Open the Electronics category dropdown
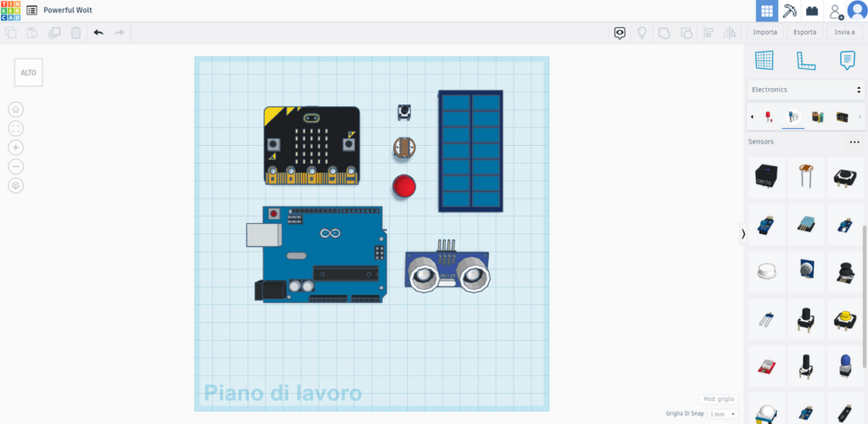 806,90
